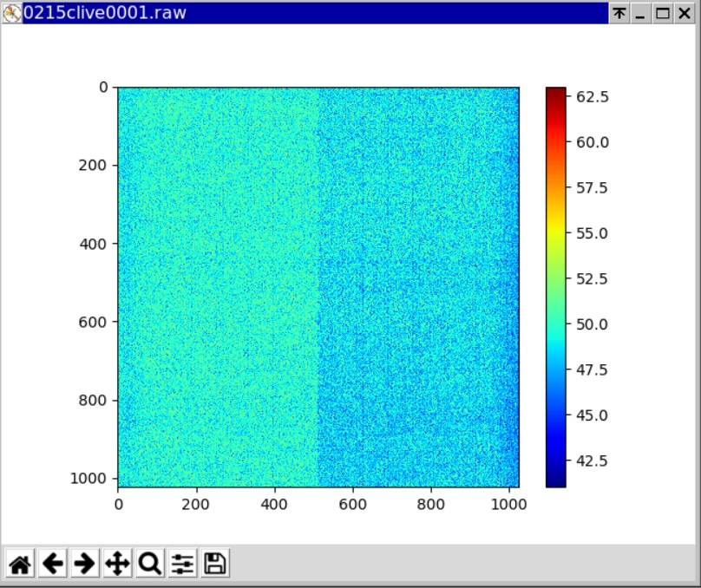Click the bluer right half of the image
701x588 pixels.
419,286
